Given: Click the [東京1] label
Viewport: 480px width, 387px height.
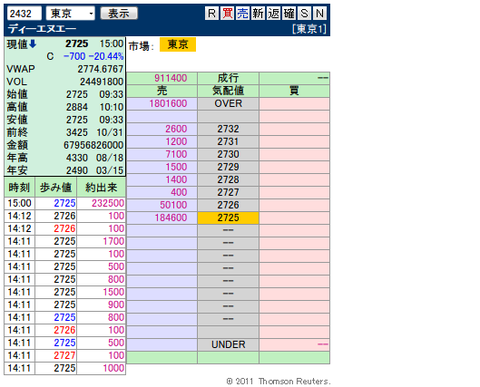Looking at the screenshot, I should [309, 29].
